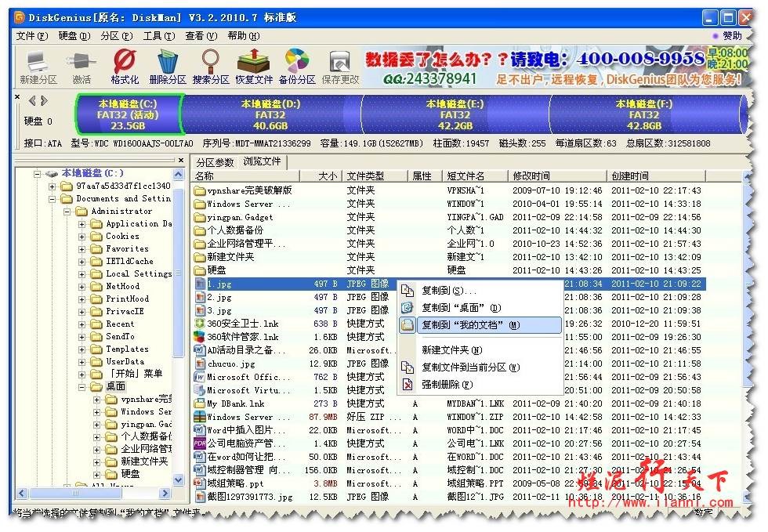Screen dimensions: 768x532
Task: Open the 硬盘(D) menu
Action: point(74,36)
